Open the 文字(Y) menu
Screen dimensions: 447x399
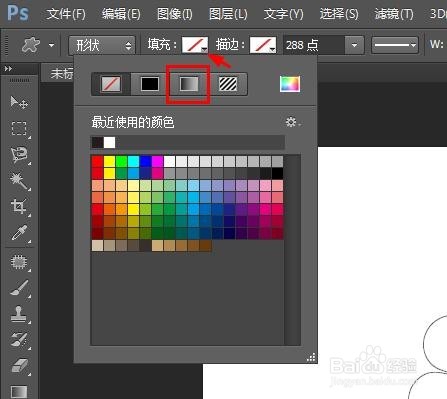coord(283,14)
